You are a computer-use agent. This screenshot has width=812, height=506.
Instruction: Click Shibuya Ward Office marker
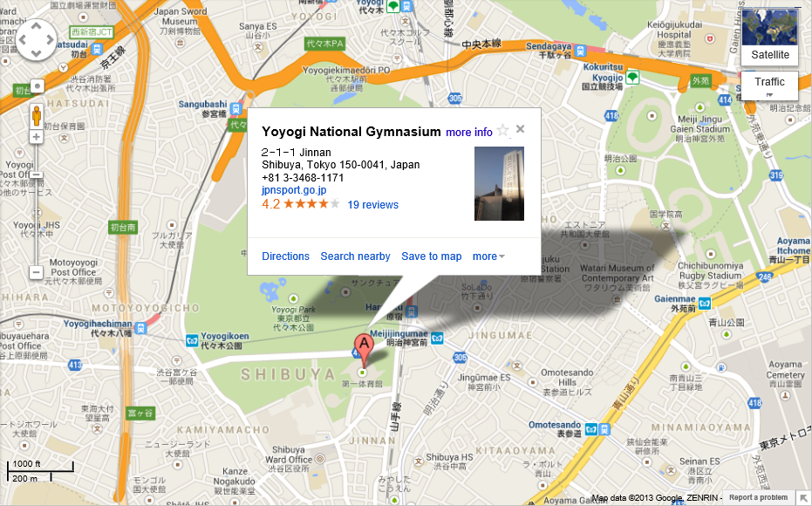pos(320,459)
